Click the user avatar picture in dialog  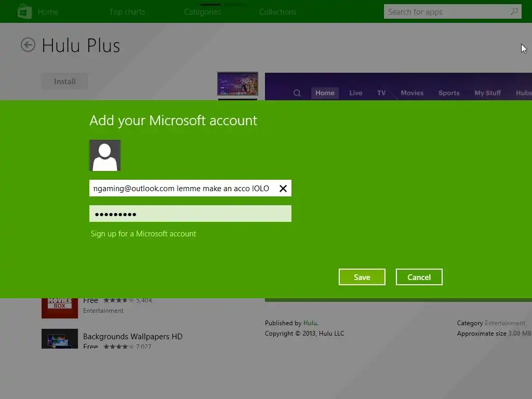pyautogui.click(x=105, y=155)
